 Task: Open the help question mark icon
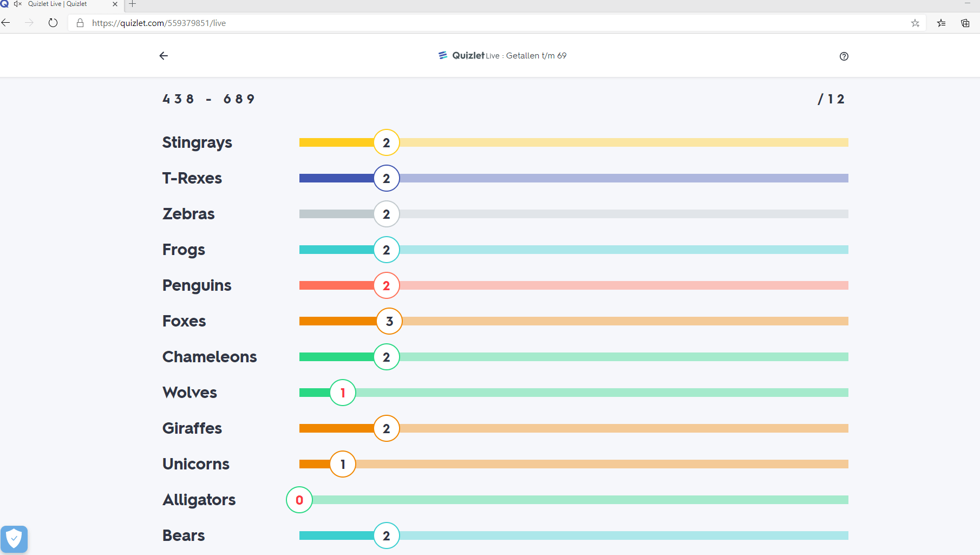tap(844, 56)
